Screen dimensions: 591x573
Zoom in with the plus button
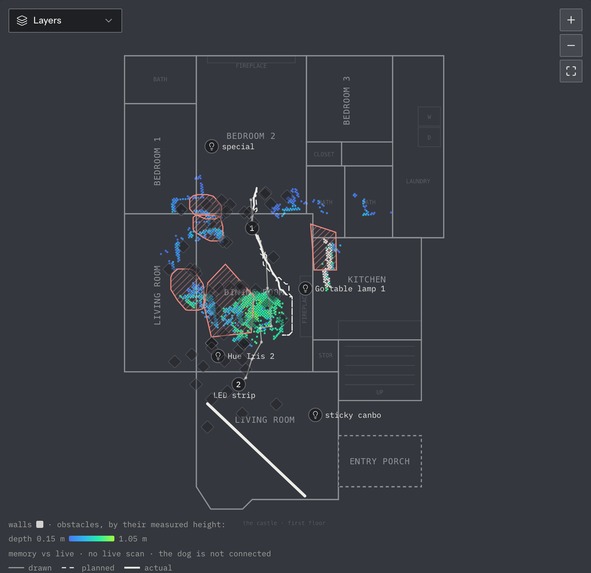pos(571,20)
